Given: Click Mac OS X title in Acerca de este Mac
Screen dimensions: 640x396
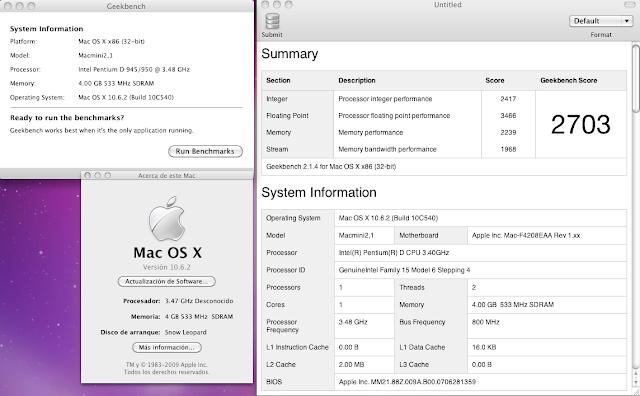Looking at the screenshot, I should [167, 253].
